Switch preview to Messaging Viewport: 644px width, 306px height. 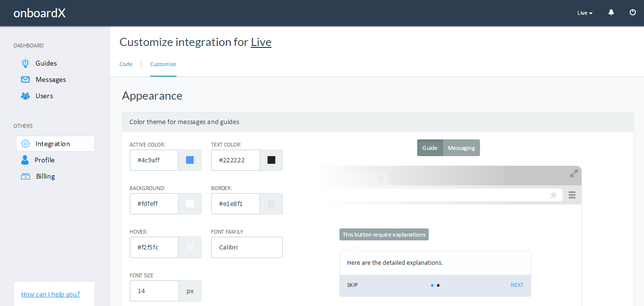click(461, 148)
